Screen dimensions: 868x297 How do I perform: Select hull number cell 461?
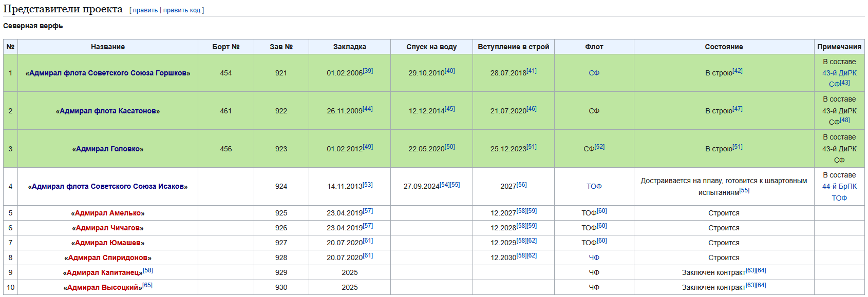coord(226,111)
